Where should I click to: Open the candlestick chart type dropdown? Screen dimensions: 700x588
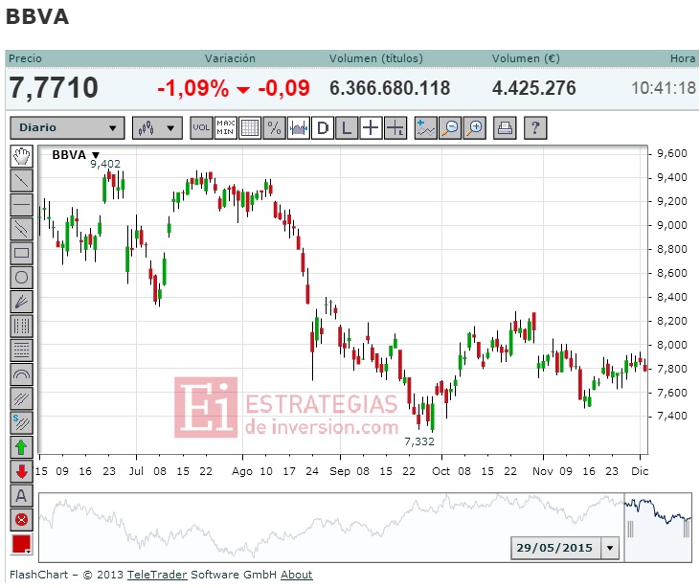point(157,128)
